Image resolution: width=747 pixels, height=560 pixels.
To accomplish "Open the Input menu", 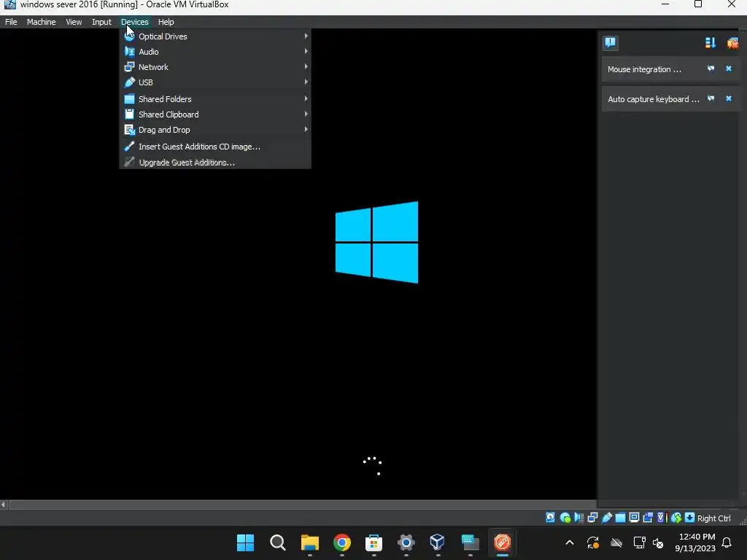I will tap(101, 22).
